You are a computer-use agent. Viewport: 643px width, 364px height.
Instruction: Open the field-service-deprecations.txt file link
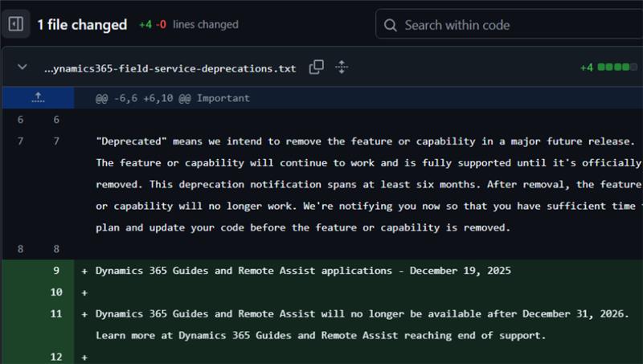click(170, 68)
